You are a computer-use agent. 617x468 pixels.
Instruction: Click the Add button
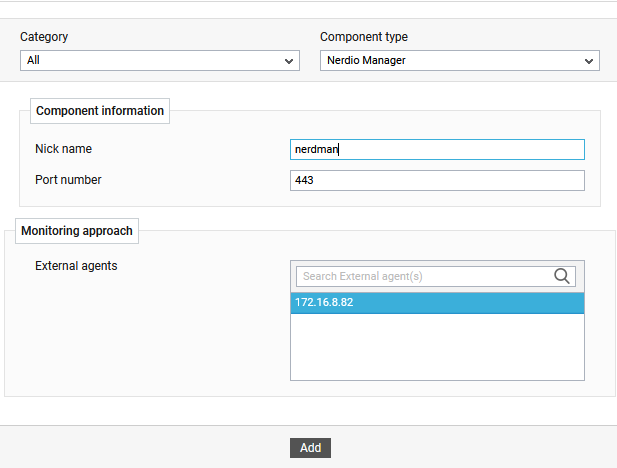click(x=310, y=448)
